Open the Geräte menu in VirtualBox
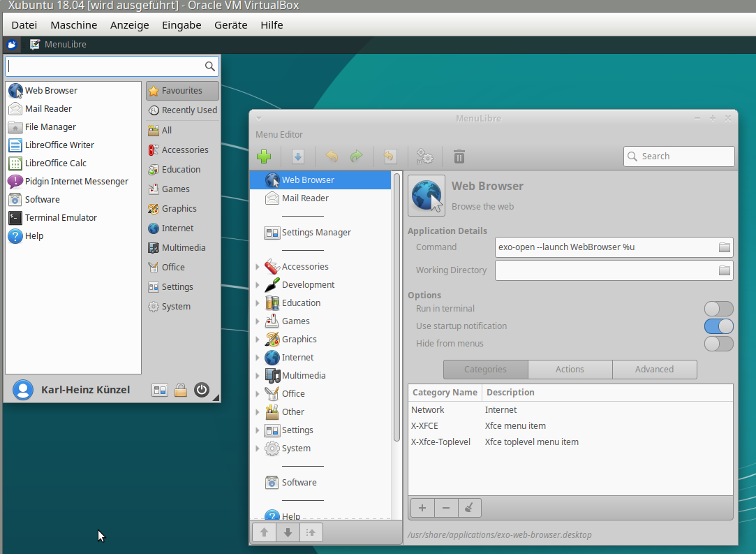 (230, 25)
